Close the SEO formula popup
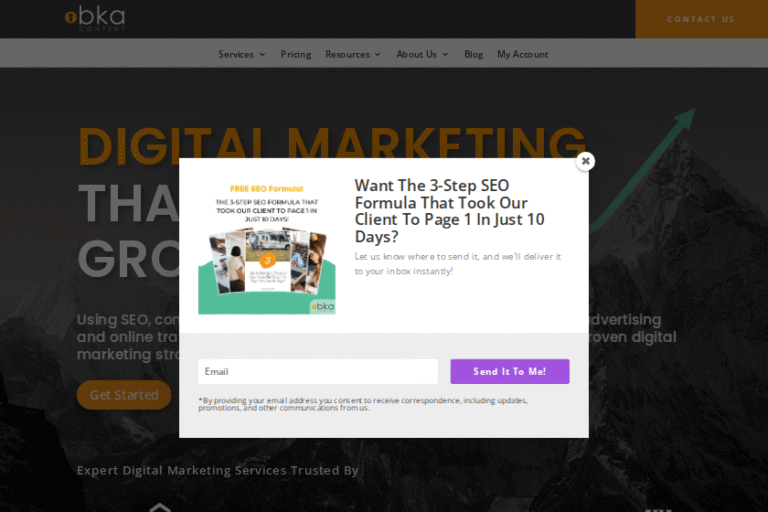Image resolution: width=768 pixels, height=512 pixels. coord(585,161)
